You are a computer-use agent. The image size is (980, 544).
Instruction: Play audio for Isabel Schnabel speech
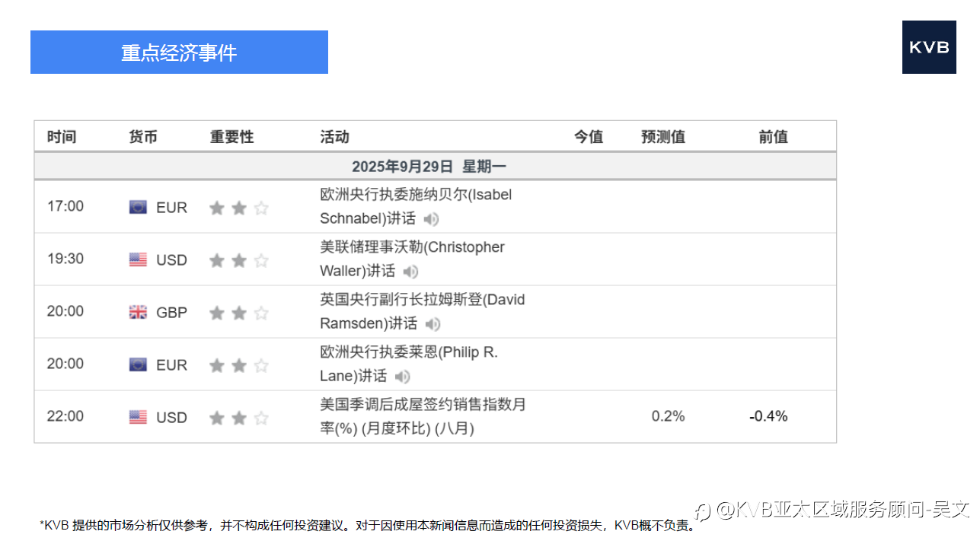coord(432,219)
